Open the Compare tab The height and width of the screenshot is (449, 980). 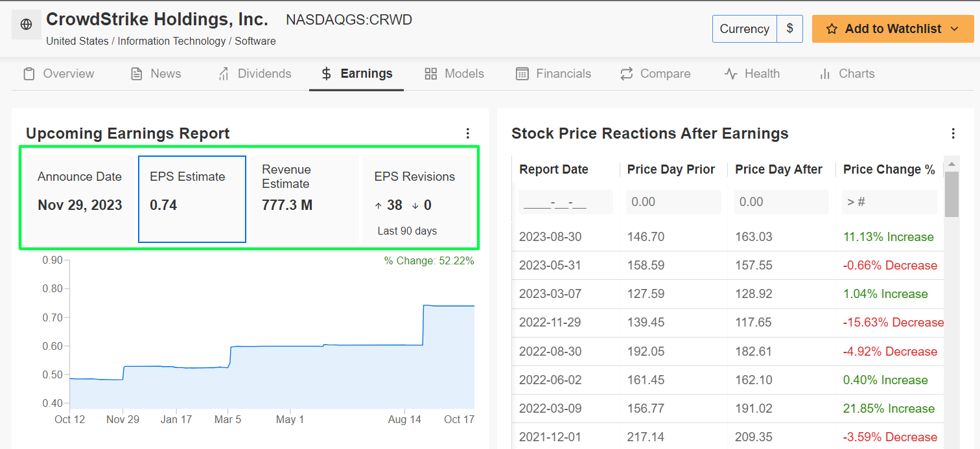655,74
